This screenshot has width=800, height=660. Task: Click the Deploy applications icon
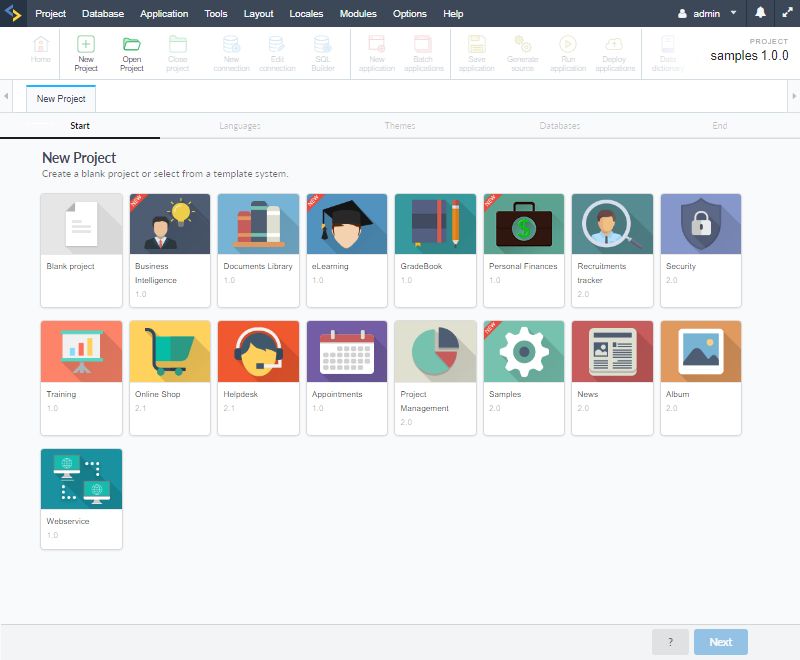click(x=614, y=52)
